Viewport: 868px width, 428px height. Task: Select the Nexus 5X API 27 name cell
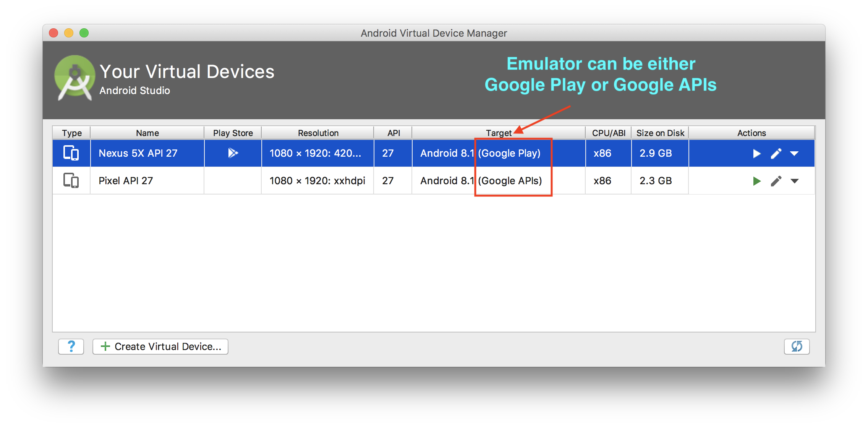tap(138, 153)
